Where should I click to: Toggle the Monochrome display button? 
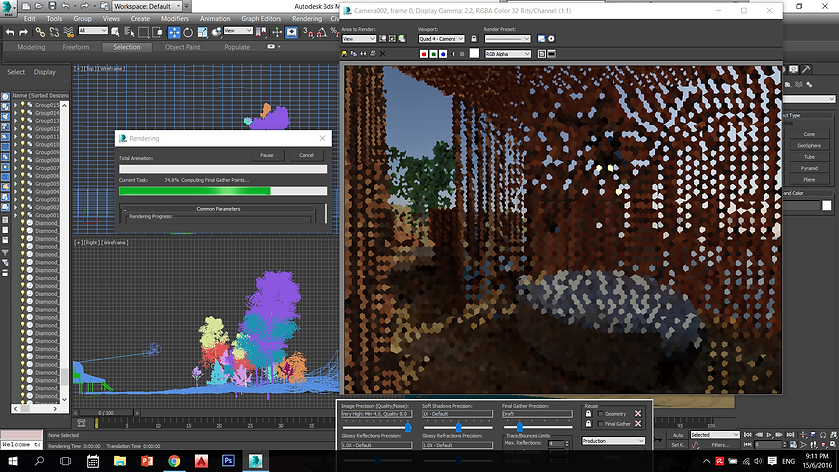click(462, 54)
